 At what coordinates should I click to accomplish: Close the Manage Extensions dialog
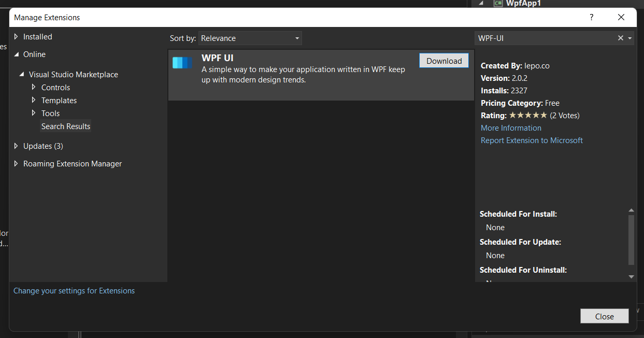[604, 316]
